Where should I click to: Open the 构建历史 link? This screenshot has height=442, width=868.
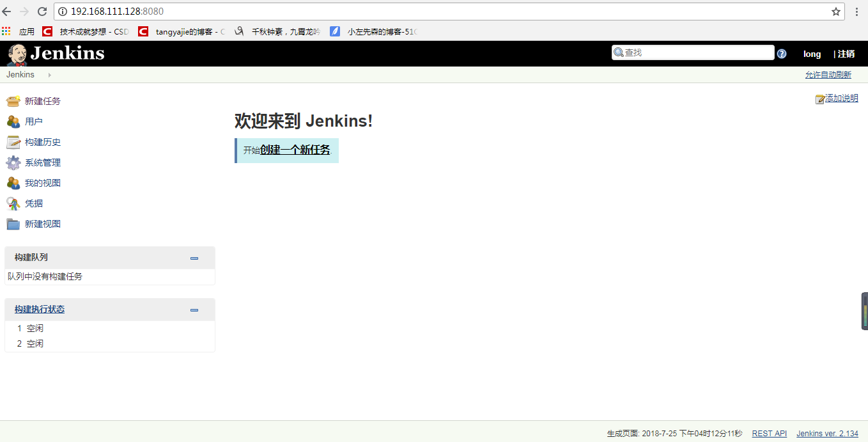(43, 142)
